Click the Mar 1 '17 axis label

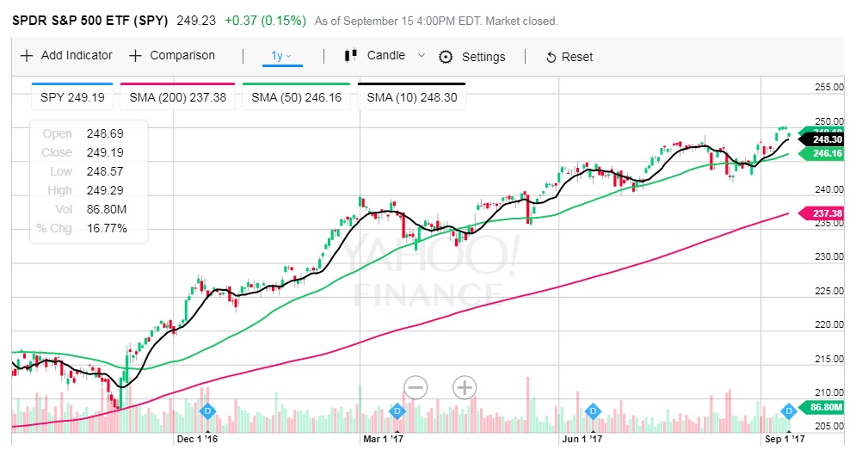pyautogui.click(x=383, y=439)
